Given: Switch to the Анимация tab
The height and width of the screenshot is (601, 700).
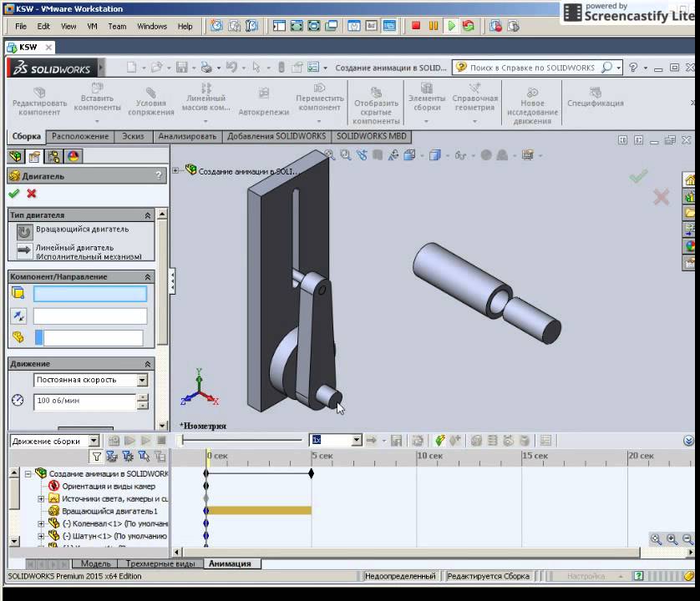Looking at the screenshot, I should 230,564.
